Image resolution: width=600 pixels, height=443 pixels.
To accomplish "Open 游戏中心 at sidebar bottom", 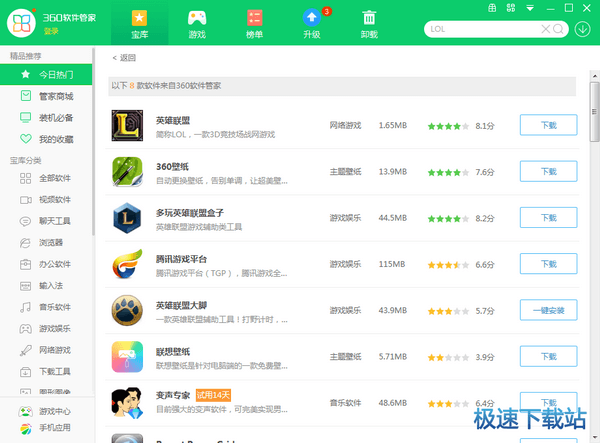I will pyautogui.click(x=45, y=411).
